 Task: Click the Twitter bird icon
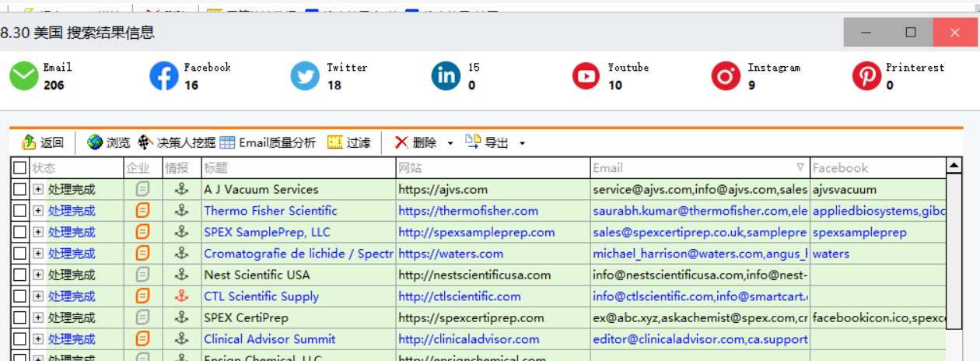[305, 76]
